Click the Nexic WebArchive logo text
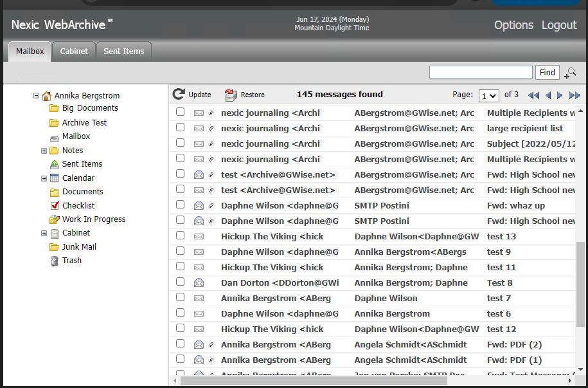Screen dimensions: 588x388 pos(62,25)
